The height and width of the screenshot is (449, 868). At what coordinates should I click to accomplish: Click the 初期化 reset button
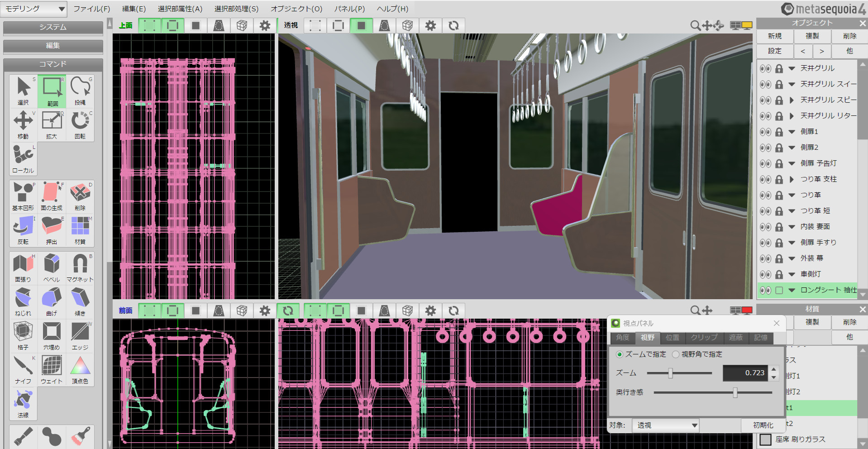click(x=763, y=425)
